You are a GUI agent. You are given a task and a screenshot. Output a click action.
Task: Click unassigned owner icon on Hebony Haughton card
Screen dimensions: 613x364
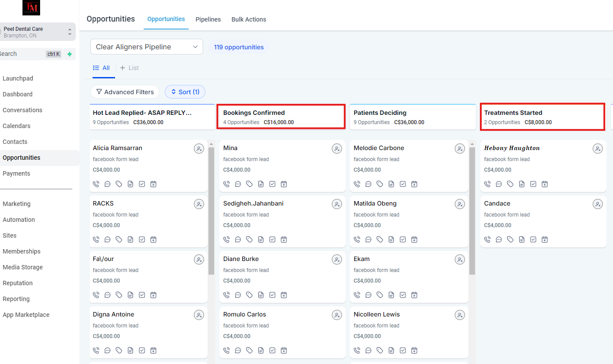tap(598, 149)
